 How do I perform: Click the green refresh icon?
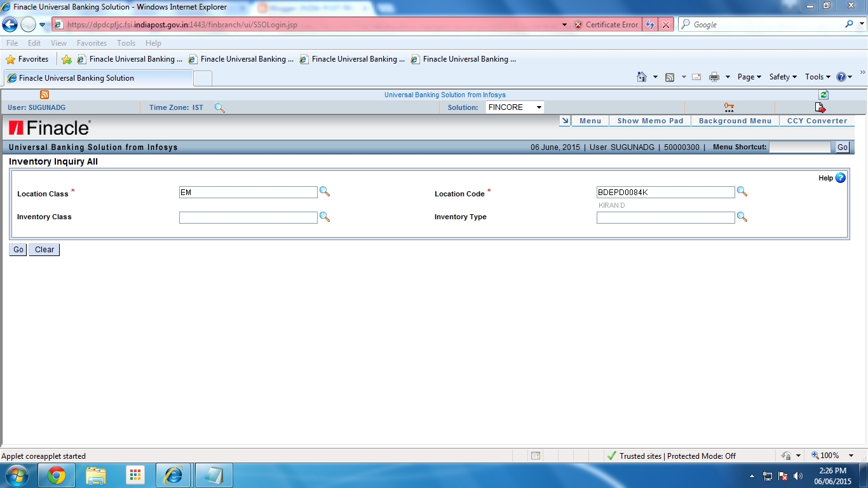click(824, 94)
